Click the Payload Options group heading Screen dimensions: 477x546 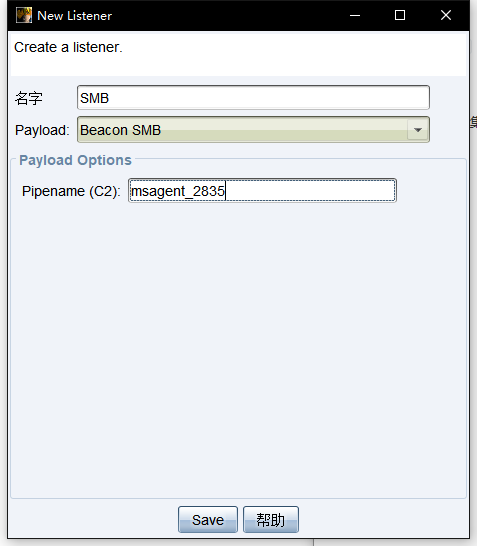(x=76, y=160)
